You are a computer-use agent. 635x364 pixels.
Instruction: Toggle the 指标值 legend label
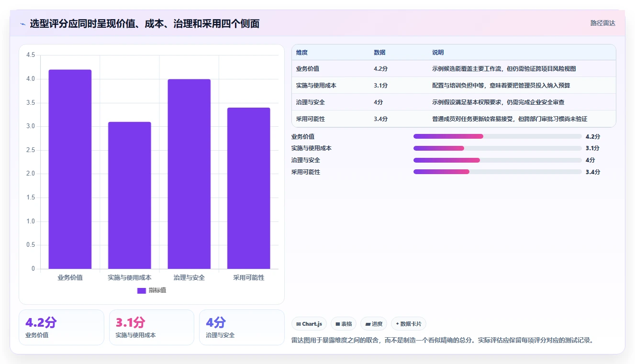[x=157, y=290]
